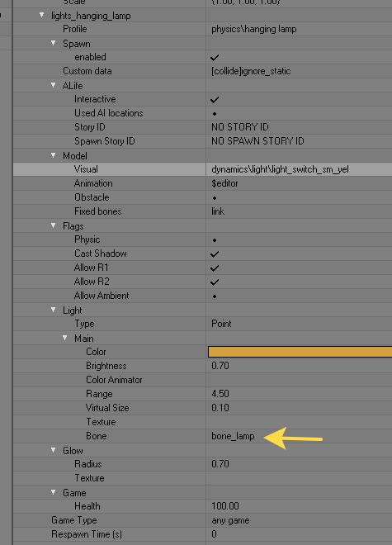Open the Light Type value Point
Screen dimensions: 392x545
(221, 324)
